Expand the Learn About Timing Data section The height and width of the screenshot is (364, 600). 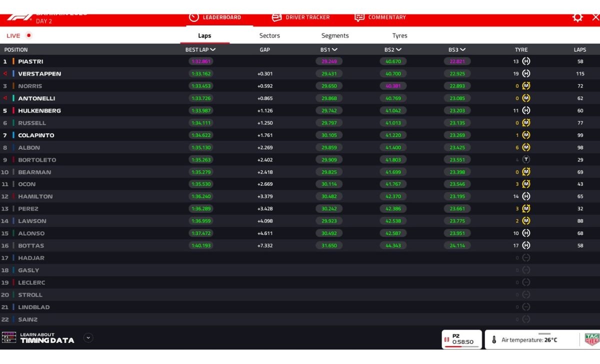tap(88, 338)
